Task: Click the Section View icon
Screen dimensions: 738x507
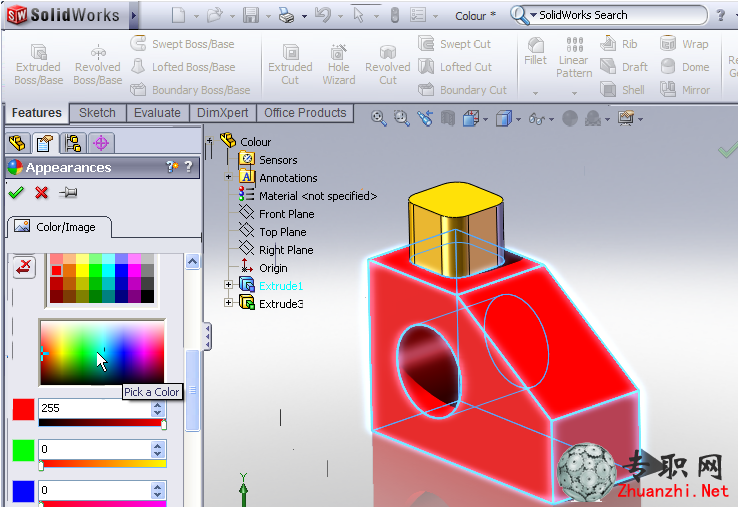Action: coord(448,118)
